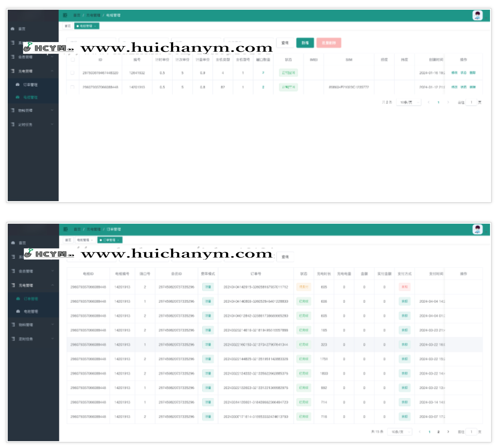
Task: Click sidebar collapse icon in top panel header
Action: [65, 15]
